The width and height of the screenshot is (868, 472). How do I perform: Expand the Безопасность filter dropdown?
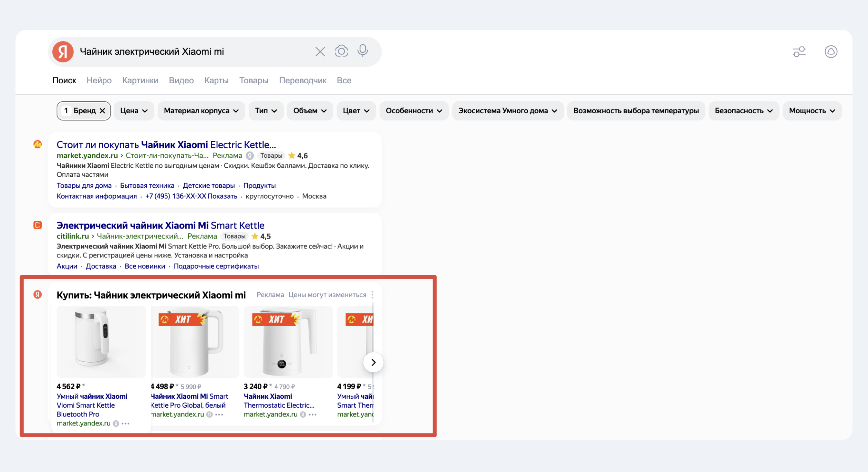pos(744,111)
